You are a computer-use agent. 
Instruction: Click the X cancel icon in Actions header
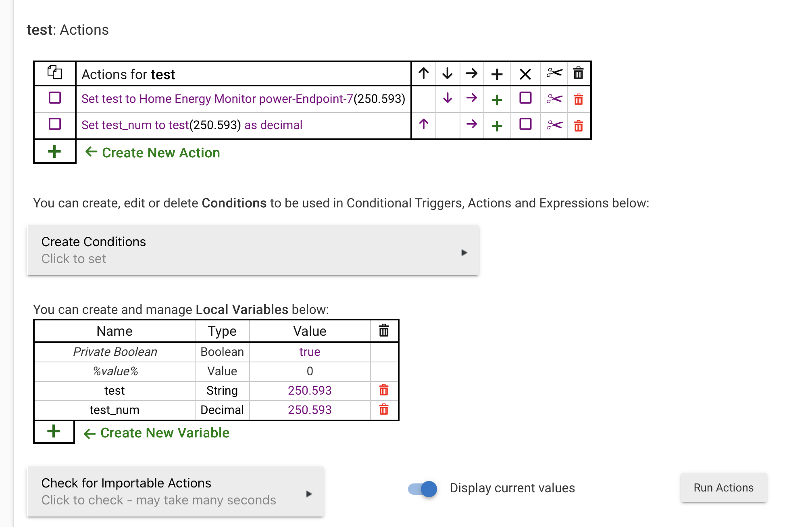pyautogui.click(x=525, y=74)
